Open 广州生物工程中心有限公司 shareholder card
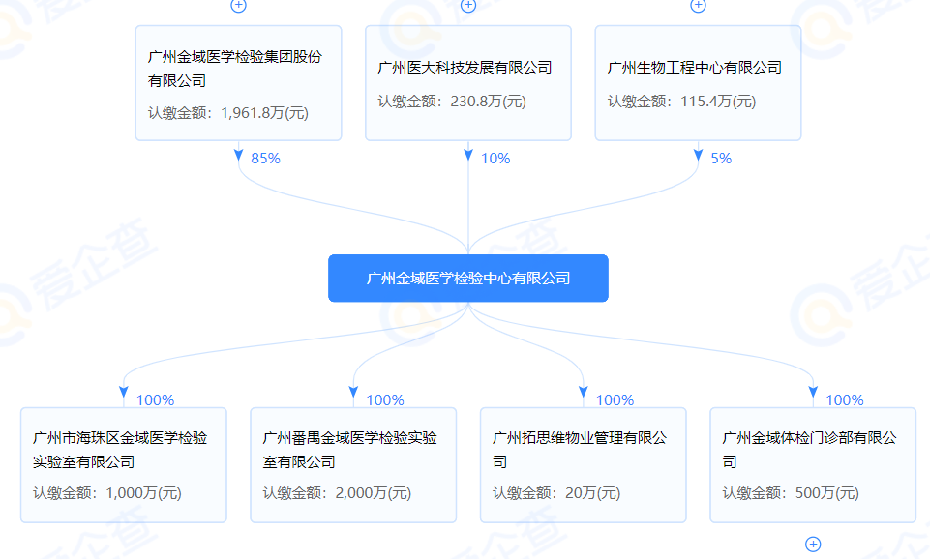Image resolution: width=930 pixels, height=560 pixels. pyautogui.click(x=698, y=83)
